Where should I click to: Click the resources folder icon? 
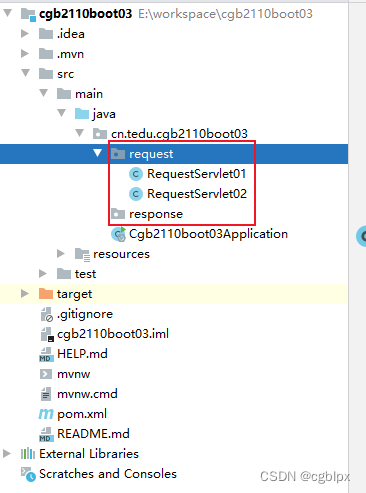point(82,255)
